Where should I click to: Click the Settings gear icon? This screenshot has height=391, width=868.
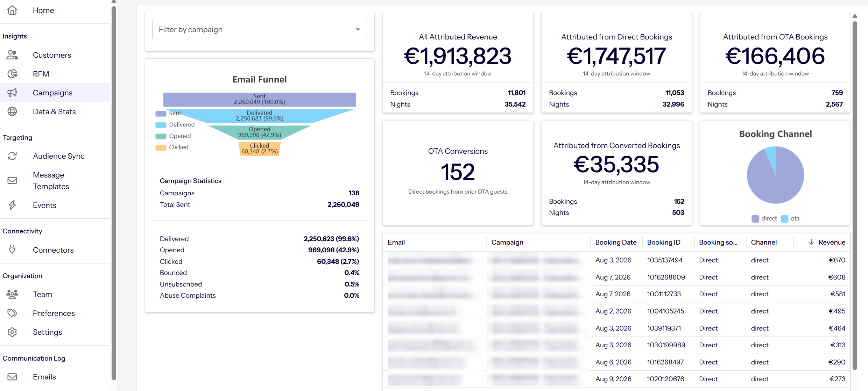tap(12, 332)
